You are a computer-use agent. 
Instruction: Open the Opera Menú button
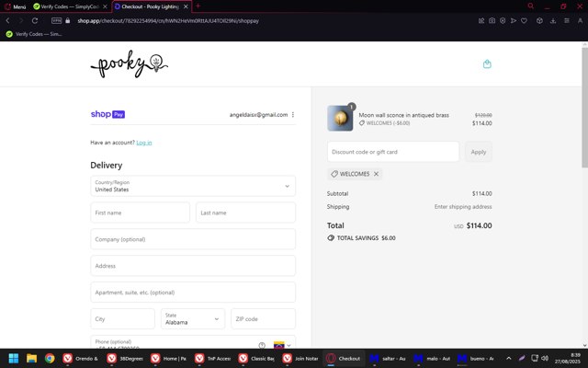15,6
